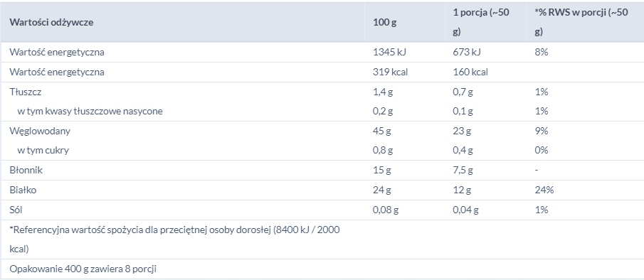Viewport: 644px width, 280px height.
Task: Select the 'Węglowodany' row label
Action: [40, 131]
